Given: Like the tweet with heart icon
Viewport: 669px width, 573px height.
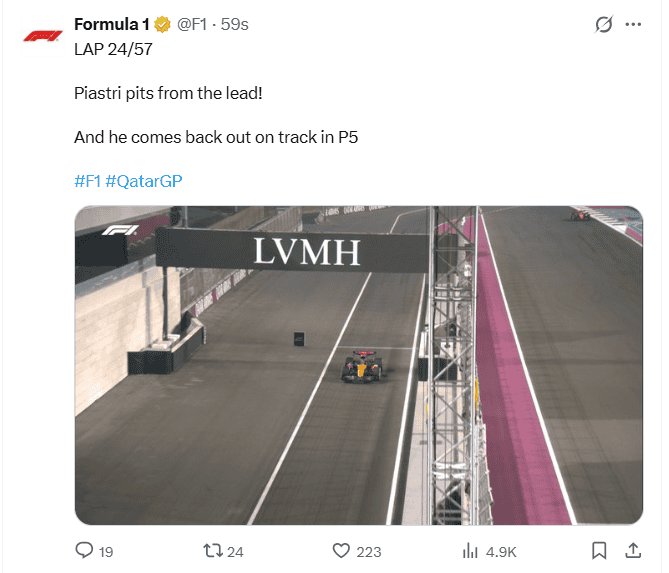Looking at the screenshot, I should (342, 550).
